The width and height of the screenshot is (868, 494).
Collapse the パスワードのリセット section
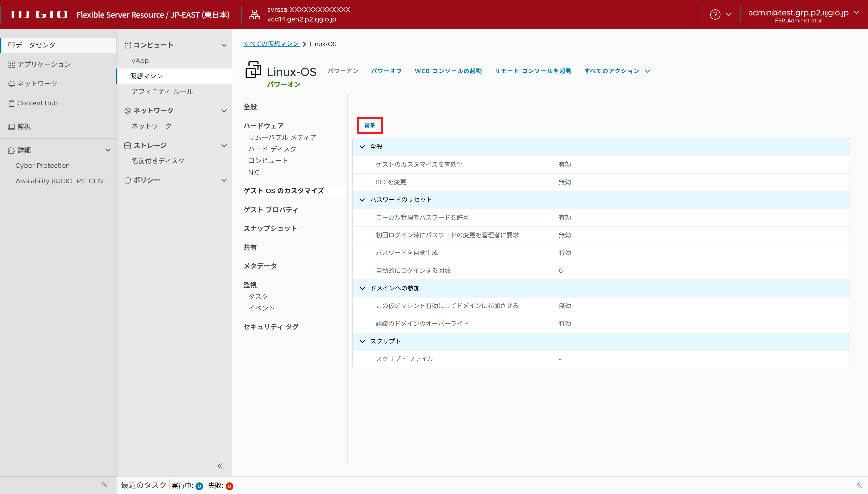pyautogui.click(x=362, y=200)
